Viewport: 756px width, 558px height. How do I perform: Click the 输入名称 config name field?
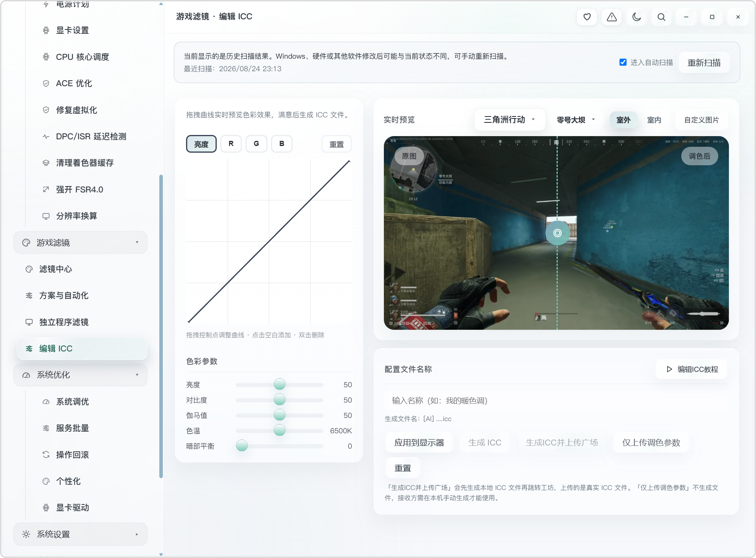click(x=556, y=401)
